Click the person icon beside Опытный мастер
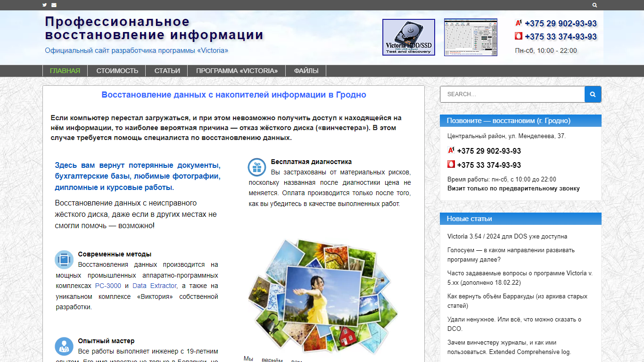 (x=64, y=346)
